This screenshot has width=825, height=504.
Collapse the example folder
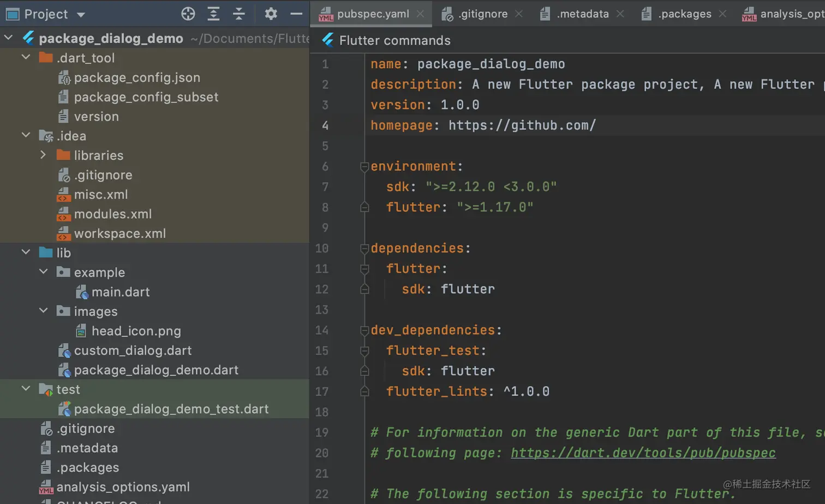coord(43,272)
